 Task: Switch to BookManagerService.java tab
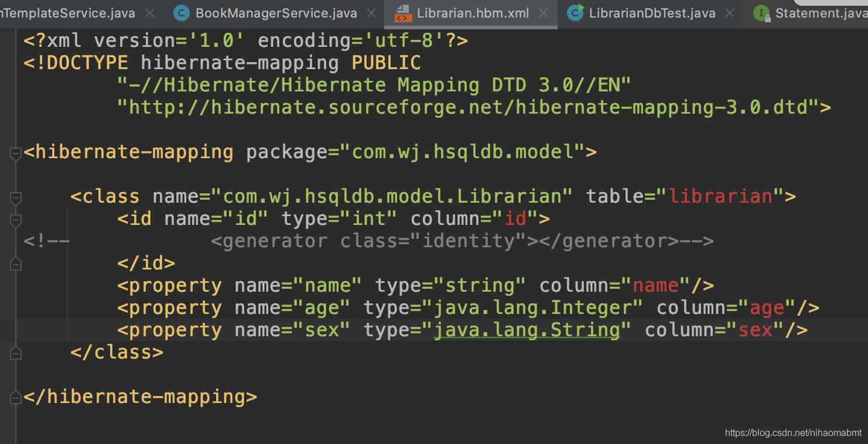(x=276, y=13)
